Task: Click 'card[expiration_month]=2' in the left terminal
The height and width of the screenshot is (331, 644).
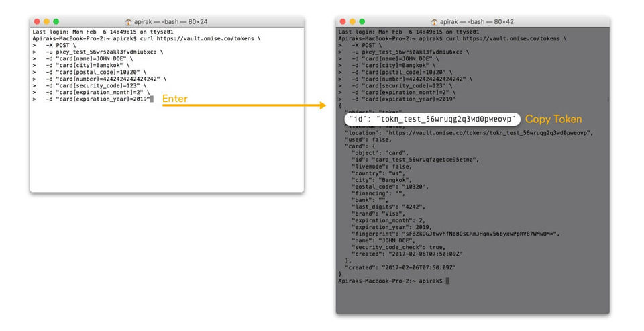Action: click(x=99, y=93)
